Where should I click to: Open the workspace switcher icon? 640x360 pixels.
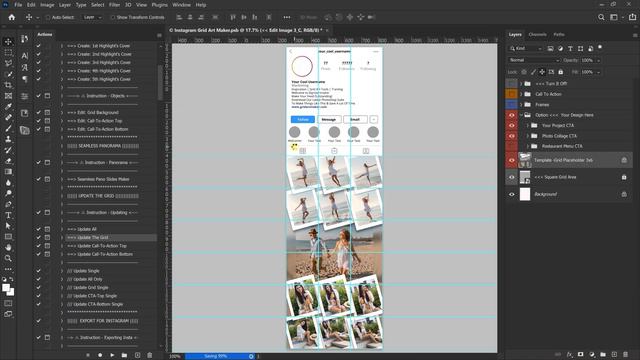coord(614,17)
